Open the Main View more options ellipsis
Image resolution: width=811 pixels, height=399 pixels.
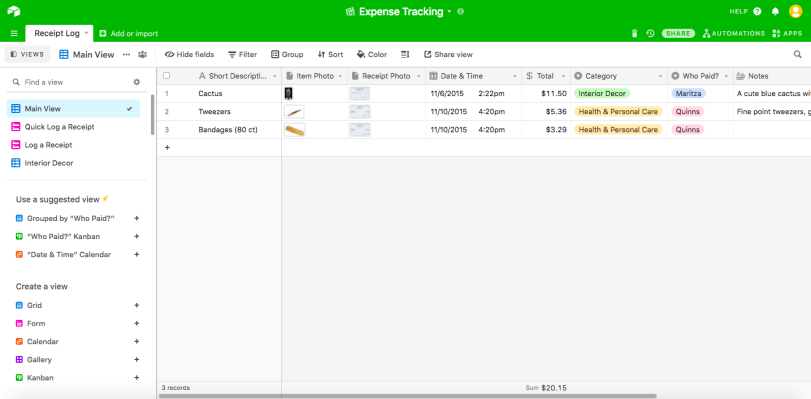126,54
